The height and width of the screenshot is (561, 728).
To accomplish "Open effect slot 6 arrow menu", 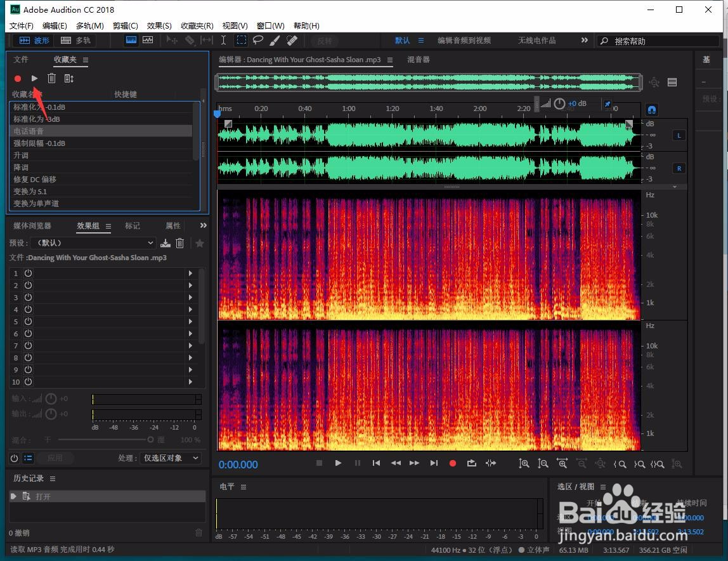I will pos(190,334).
